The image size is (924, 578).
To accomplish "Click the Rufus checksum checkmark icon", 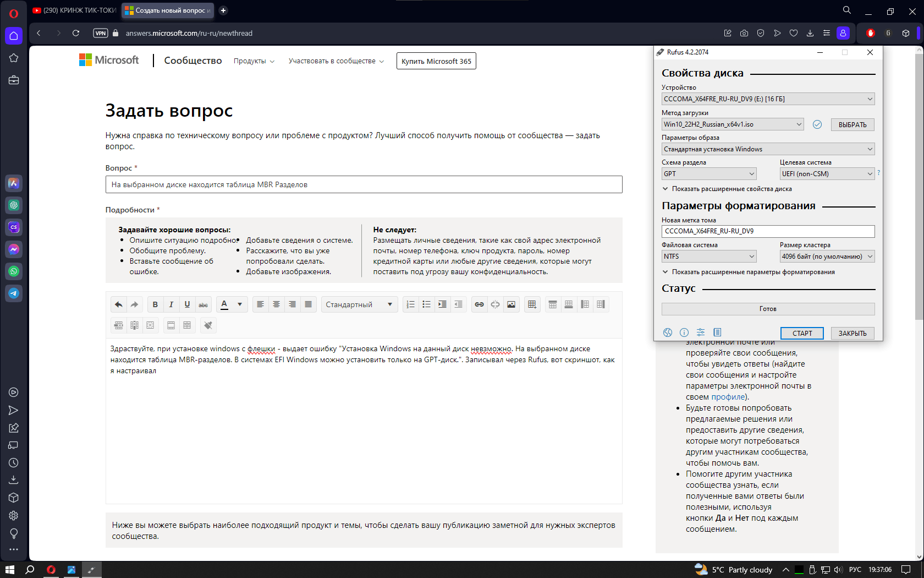I will tap(817, 124).
